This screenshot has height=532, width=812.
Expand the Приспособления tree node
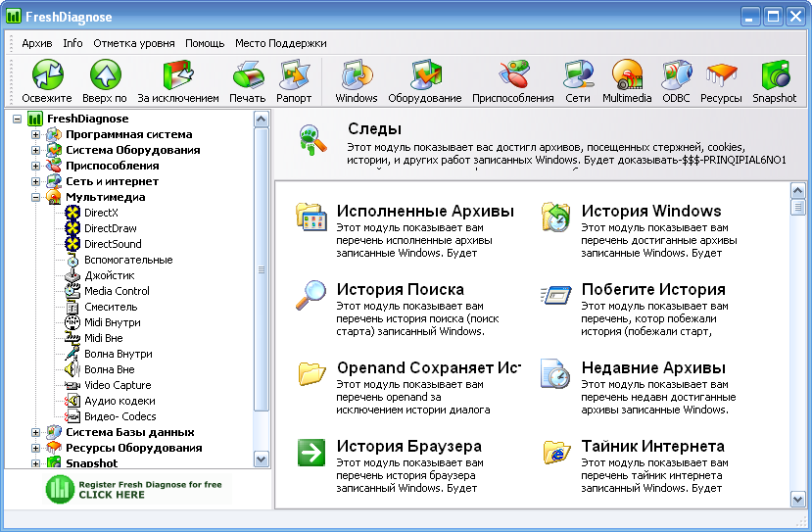pyautogui.click(x=35, y=166)
